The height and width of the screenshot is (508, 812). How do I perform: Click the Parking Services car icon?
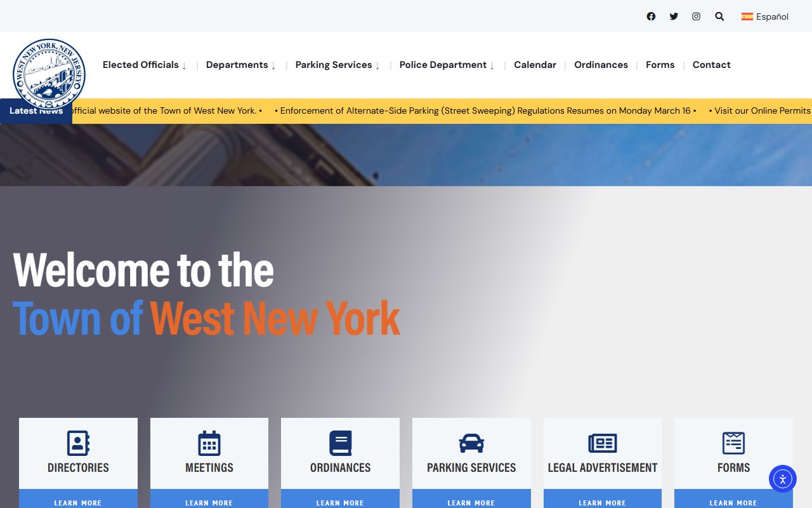pos(471,443)
